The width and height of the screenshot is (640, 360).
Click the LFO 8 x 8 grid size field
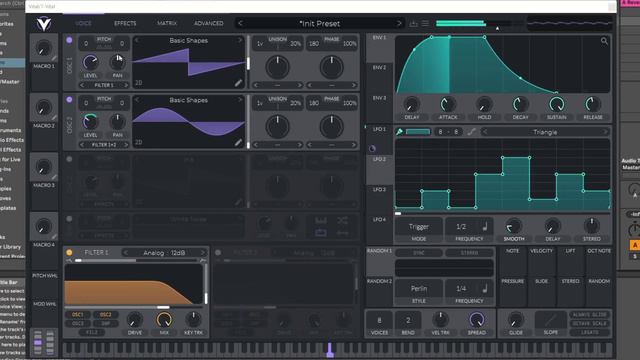coord(448,132)
